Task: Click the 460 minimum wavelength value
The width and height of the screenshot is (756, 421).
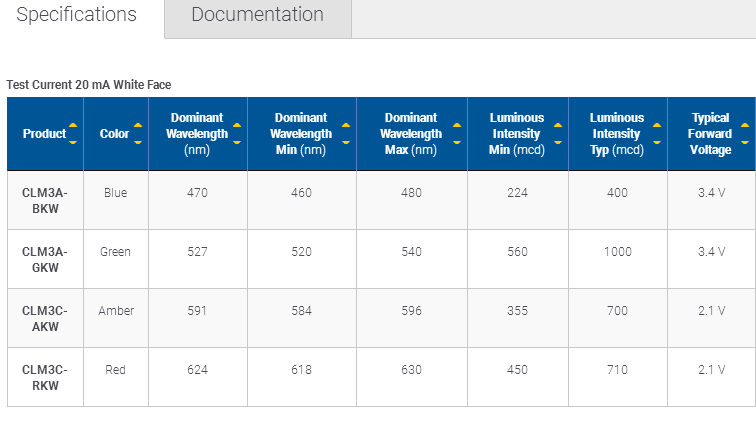Action: (301, 193)
